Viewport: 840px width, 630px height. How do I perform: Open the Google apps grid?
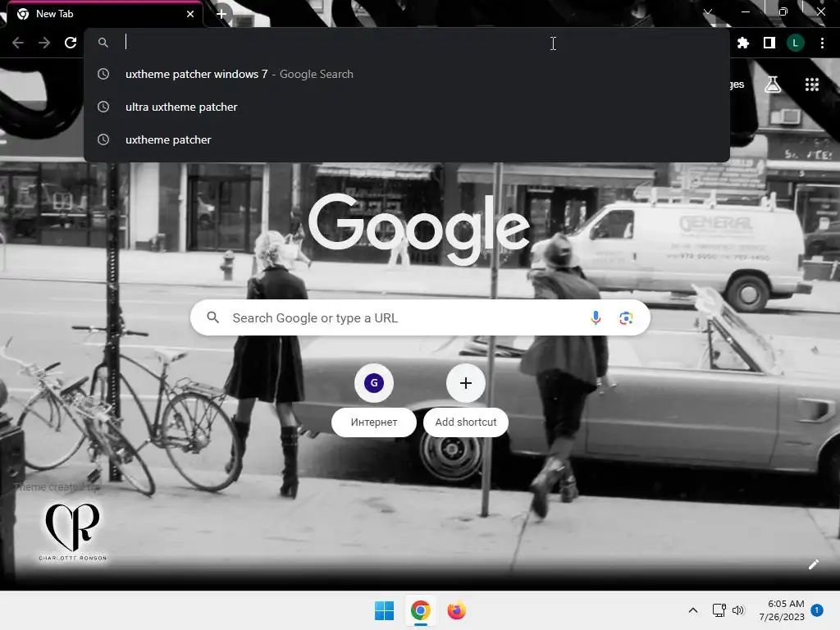click(x=812, y=84)
